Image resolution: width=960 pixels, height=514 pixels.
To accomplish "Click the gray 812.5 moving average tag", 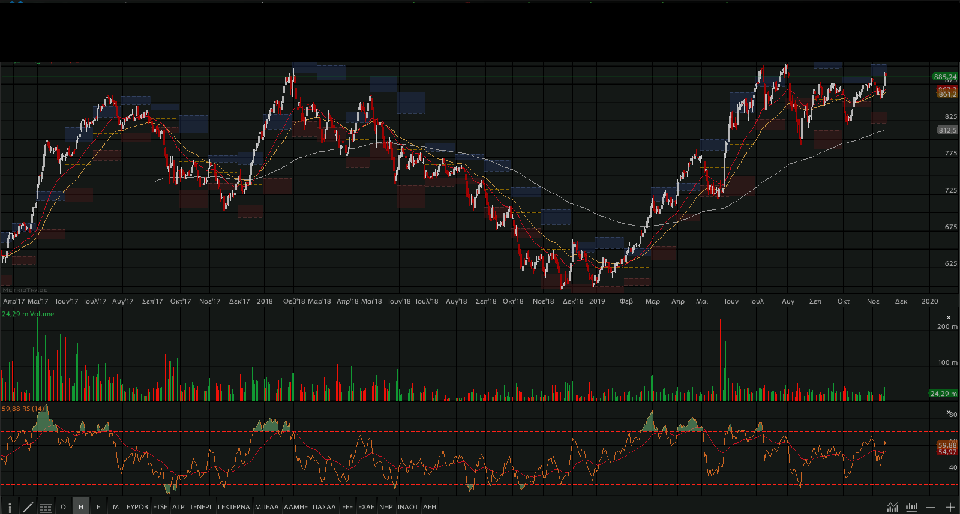I will tap(947, 130).
